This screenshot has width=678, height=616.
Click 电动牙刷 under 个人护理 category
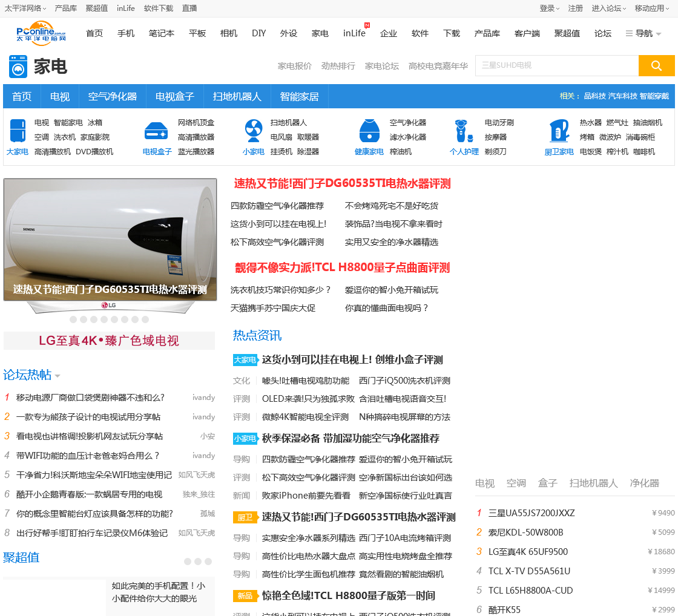499,122
